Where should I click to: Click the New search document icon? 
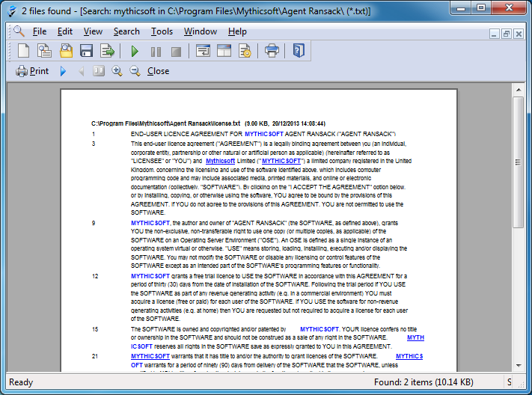point(24,51)
